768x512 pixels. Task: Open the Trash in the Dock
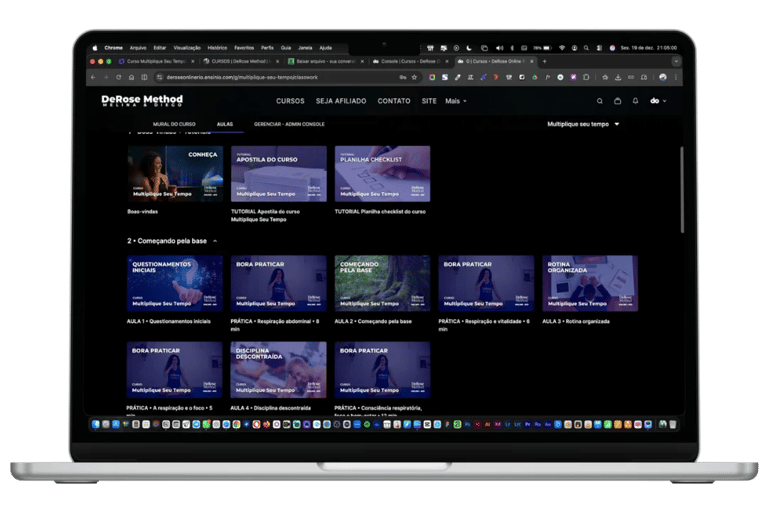(673, 424)
